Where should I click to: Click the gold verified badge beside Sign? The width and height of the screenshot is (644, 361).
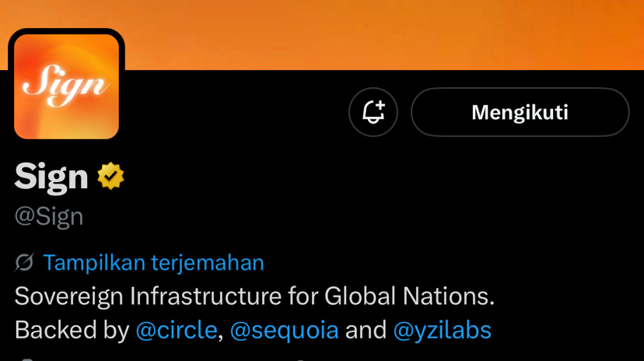[110, 177]
